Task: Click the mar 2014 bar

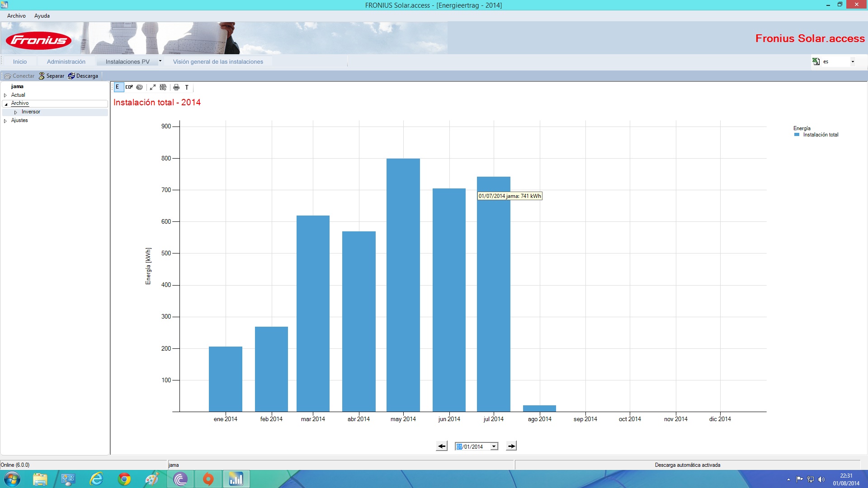Action: point(313,314)
